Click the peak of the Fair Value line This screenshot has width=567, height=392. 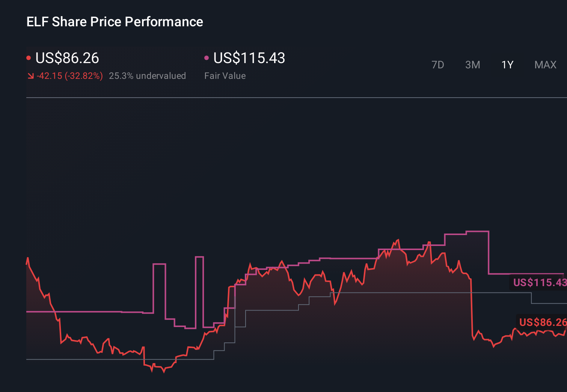click(477, 232)
